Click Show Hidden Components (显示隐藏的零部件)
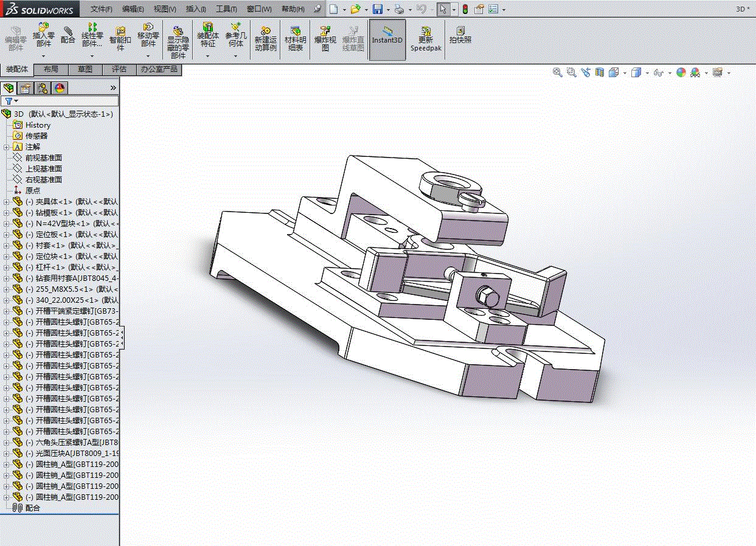The width and height of the screenshot is (756, 546). tap(178, 41)
